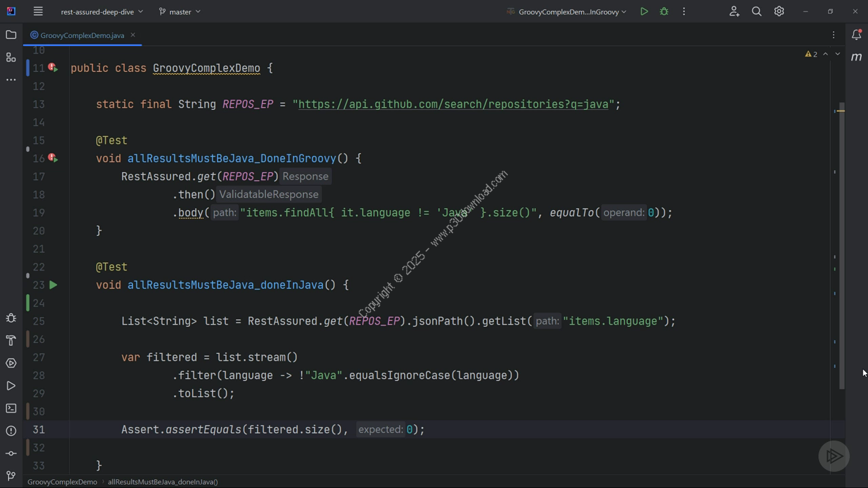Open the Project tool window folder icon
The height and width of the screenshot is (488, 868).
[x=11, y=35]
